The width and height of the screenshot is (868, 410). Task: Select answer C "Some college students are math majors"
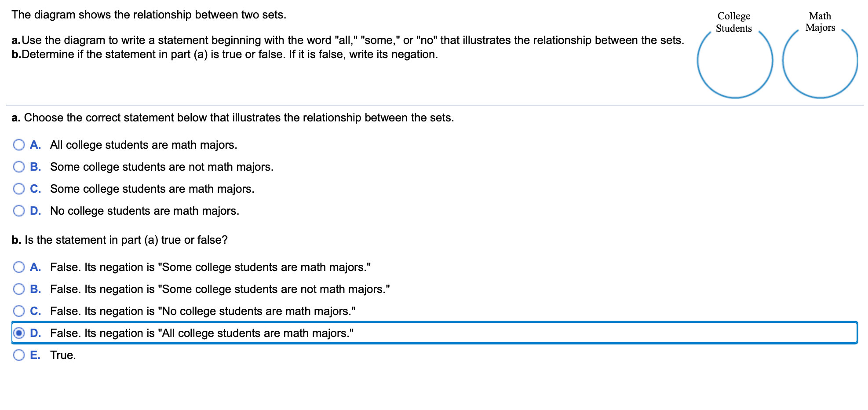(19, 188)
